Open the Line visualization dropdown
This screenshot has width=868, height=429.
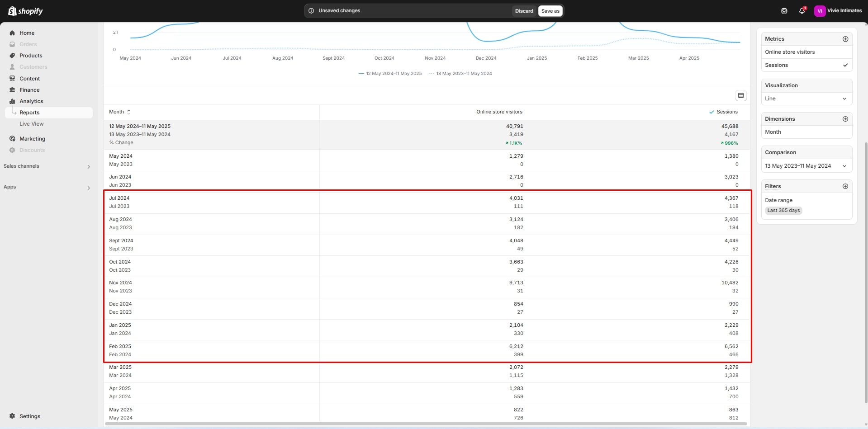[806, 99]
